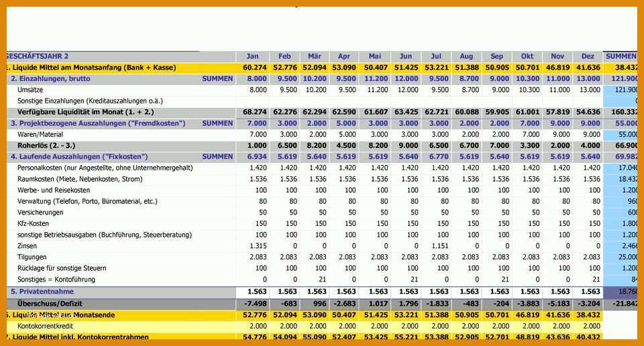This screenshot has width=644, height=346.
Task: Click the 'sonstige Betriebsausgaben' row label
Action: click(105, 235)
